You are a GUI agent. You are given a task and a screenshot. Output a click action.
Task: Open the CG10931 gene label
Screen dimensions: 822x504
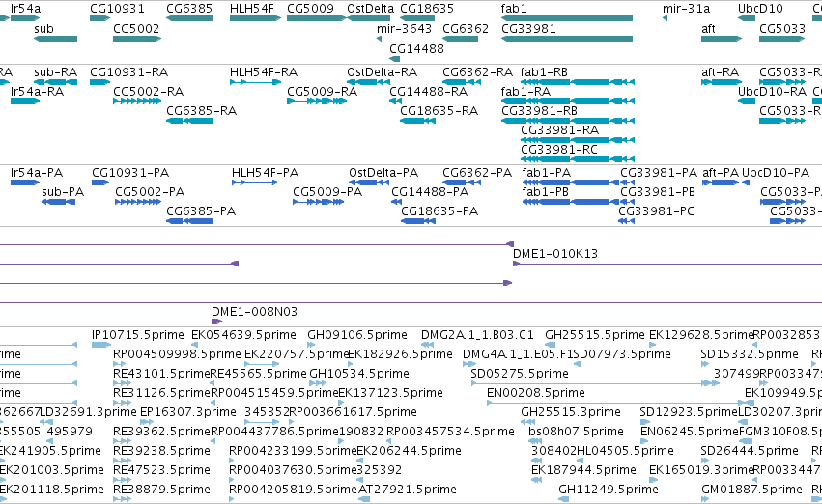pyautogui.click(x=117, y=9)
